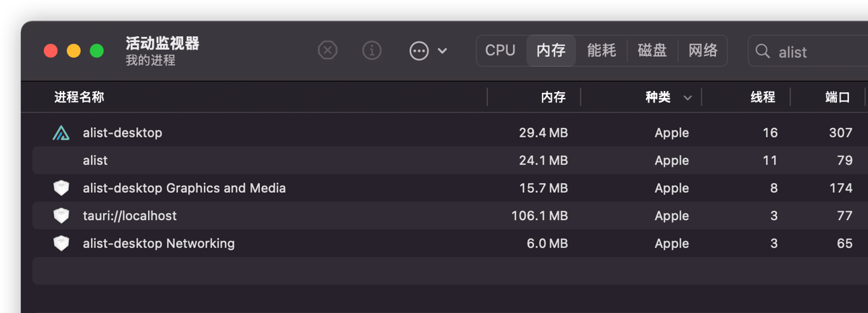Select the 网络 tab
Viewport: 868px width, 313px height.
click(x=703, y=51)
